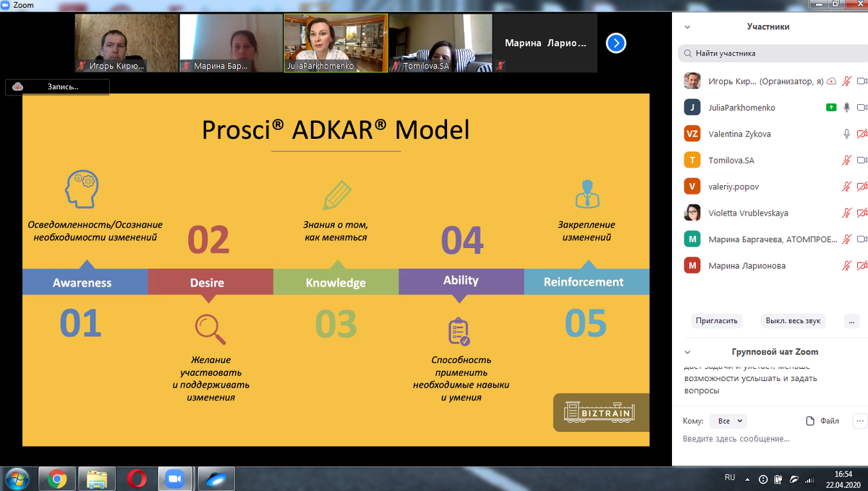
Task: Click valeriy.popov V avatar
Action: 692,187
